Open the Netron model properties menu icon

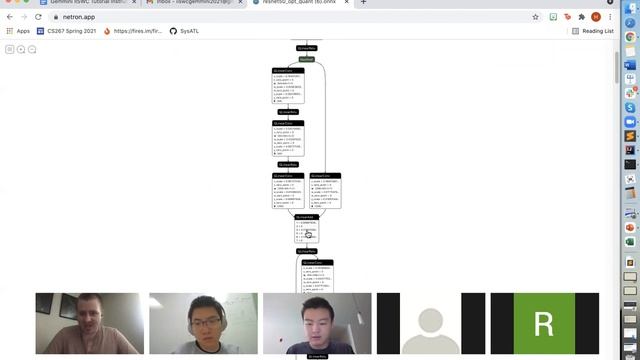pyautogui.click(x=9, y=49)
